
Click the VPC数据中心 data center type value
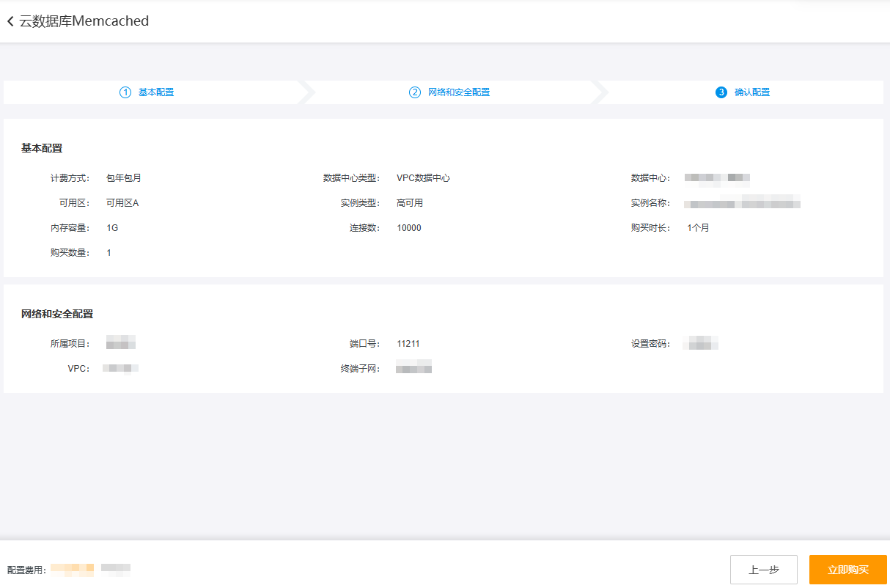pos(423,178)
